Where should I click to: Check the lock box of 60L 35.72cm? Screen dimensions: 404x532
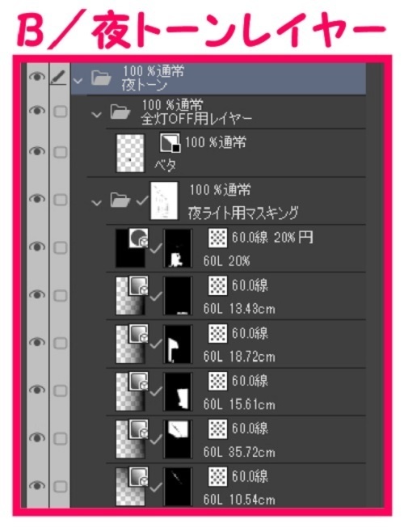[61, 439]
